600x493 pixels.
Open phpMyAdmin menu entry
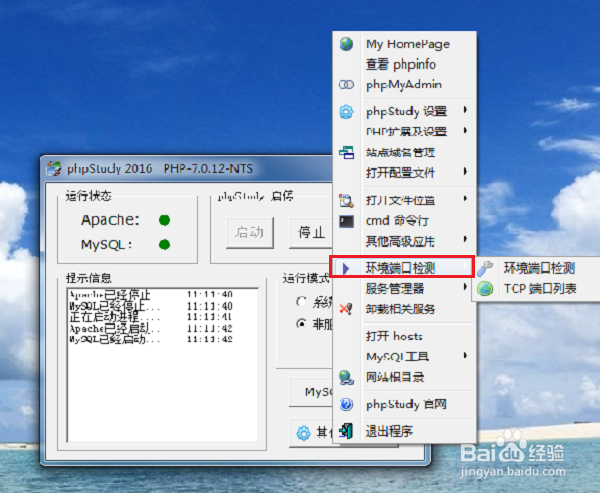point(404,85)
